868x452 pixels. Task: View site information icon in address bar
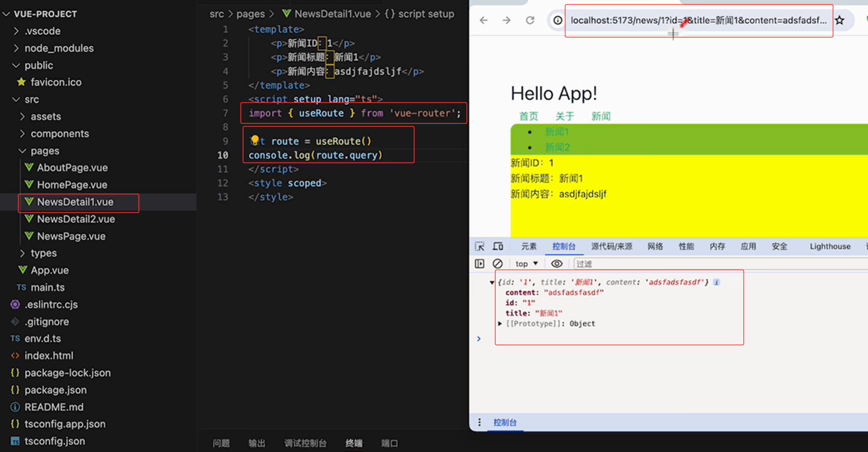[x=558, y=20]
